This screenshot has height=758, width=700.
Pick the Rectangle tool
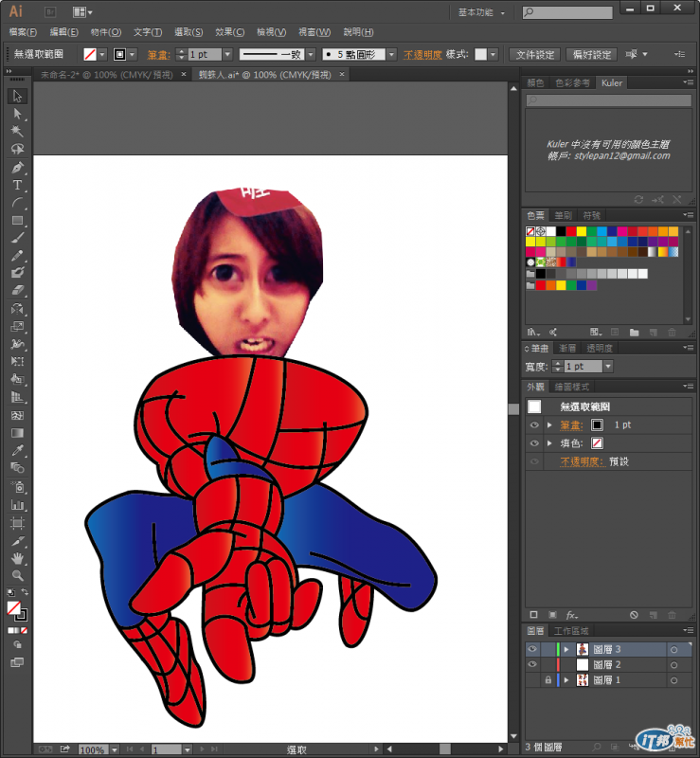17,221
